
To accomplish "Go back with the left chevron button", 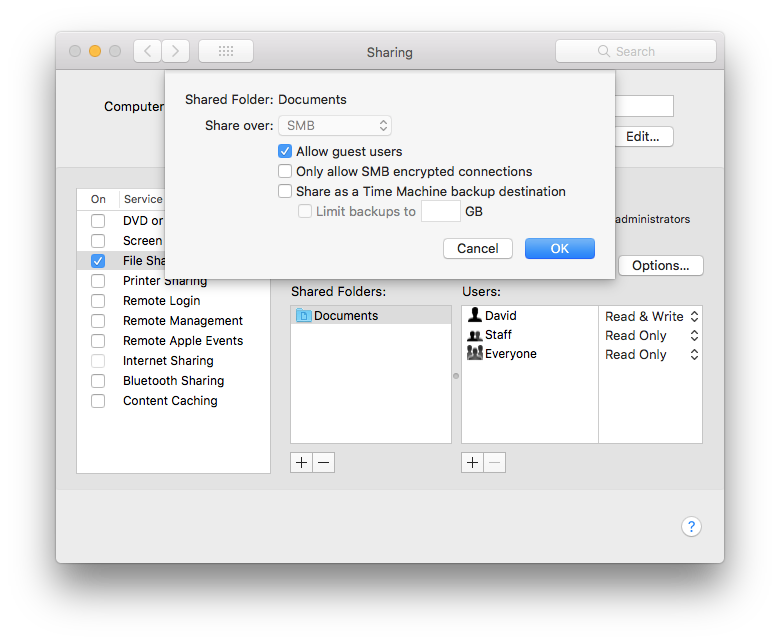I will 147,51.
